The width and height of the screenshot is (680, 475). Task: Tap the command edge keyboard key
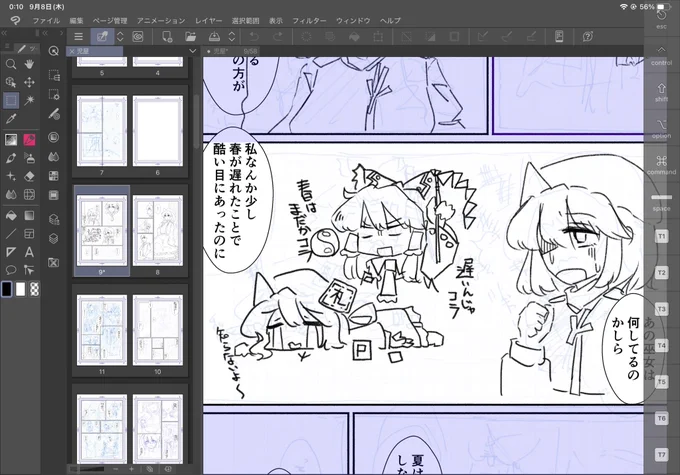click(x=661, y=165)
